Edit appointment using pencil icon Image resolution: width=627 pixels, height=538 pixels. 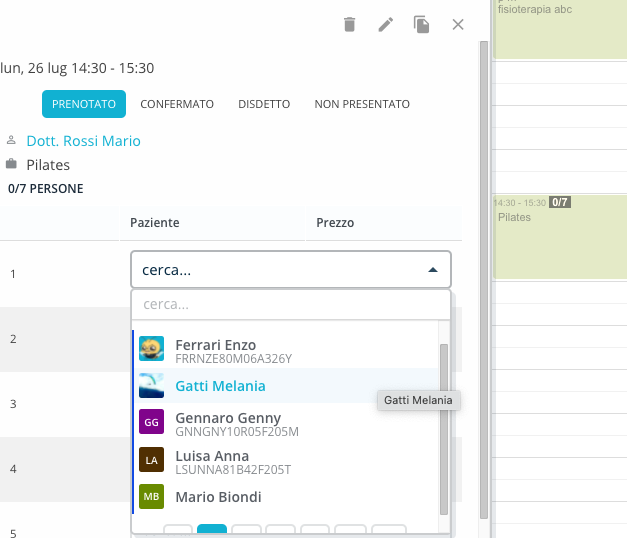385,24
